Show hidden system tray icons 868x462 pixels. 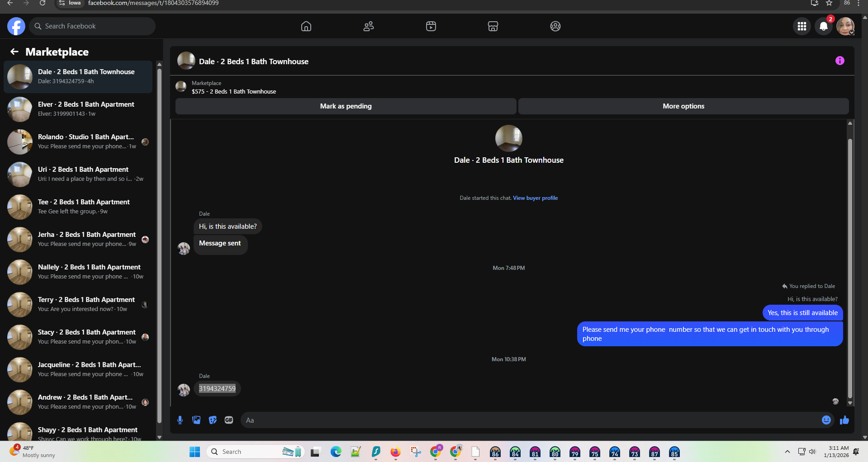(787, 452)
